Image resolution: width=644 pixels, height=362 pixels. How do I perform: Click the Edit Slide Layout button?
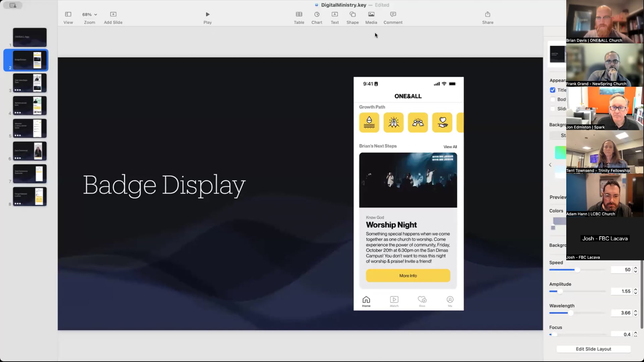coord(593,349)
